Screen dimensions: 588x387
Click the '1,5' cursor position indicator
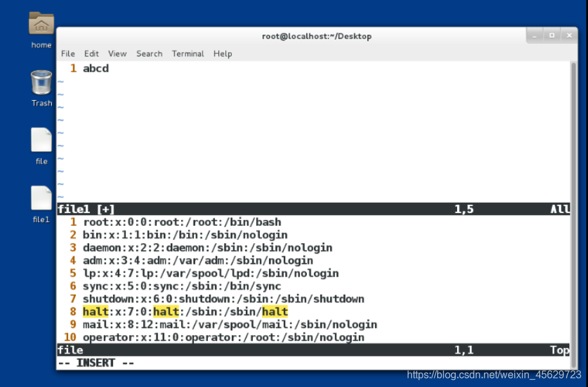click(x=464, y=209)
